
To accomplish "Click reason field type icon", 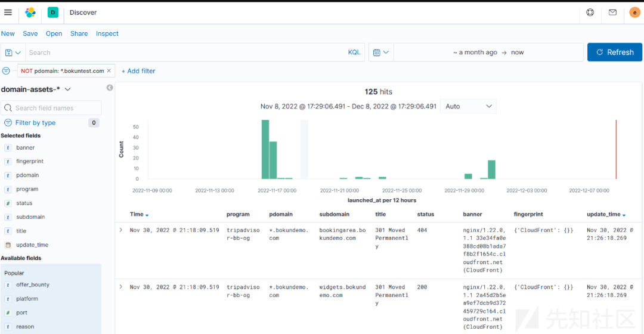I will click(x=8, y=327).
